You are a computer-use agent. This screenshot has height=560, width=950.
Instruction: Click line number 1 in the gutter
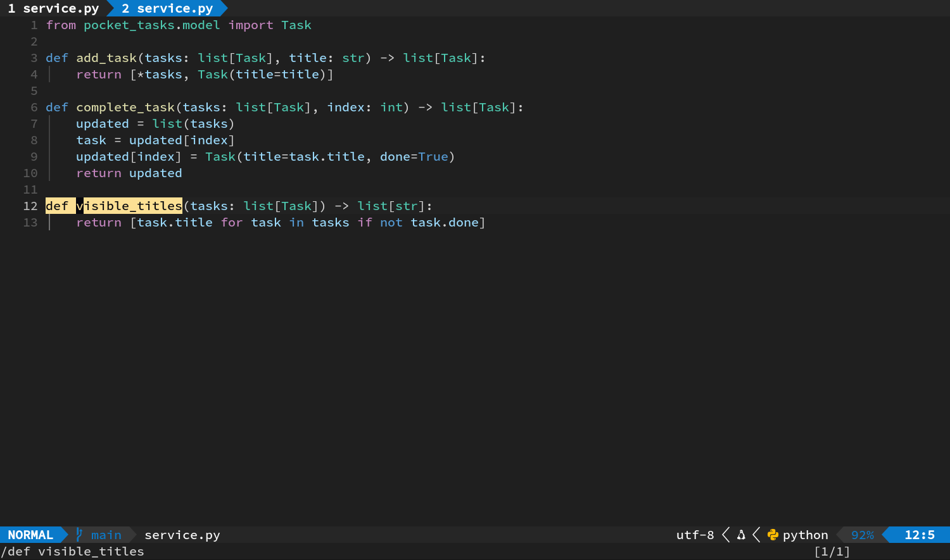coord(34,25)
